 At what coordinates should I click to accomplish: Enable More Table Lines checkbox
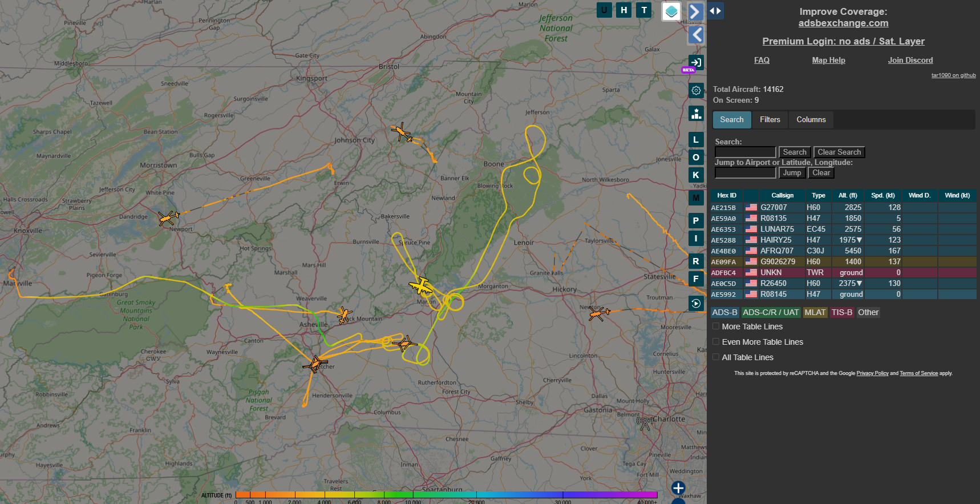point(716,326)
